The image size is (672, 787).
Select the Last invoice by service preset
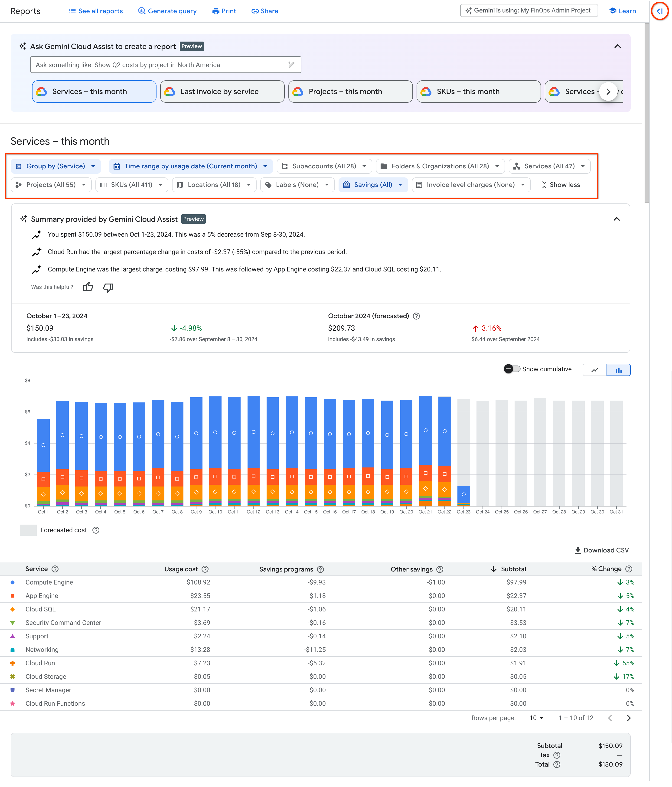222,91
